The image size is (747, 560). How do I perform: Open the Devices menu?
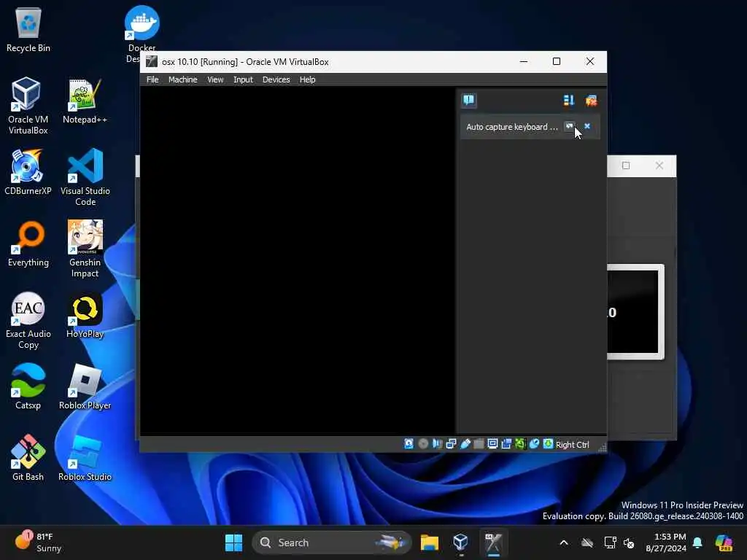coord(276,79)
